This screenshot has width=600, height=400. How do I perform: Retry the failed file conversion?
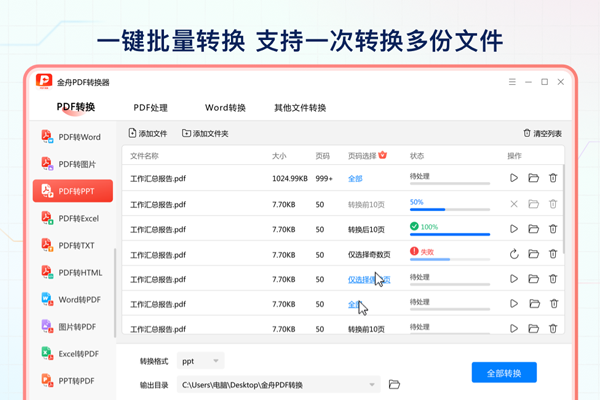point(514,254)
